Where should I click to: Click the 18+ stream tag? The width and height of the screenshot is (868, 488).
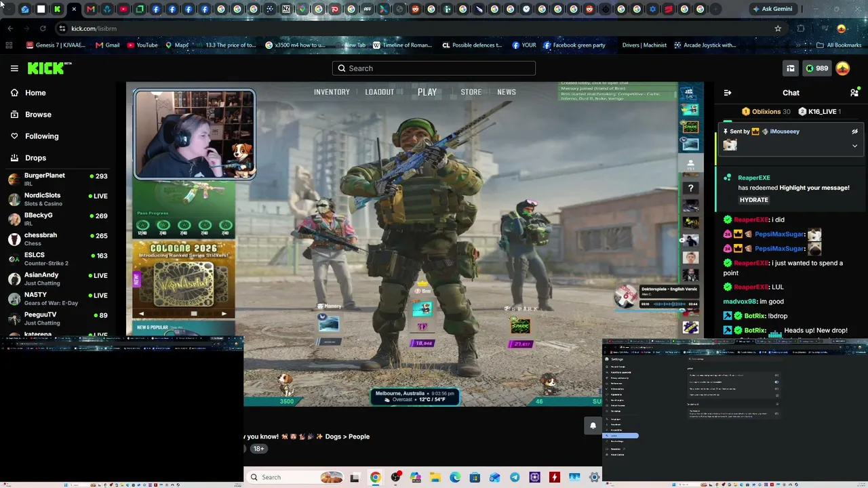pyautogui.click(x=258, y=449)
